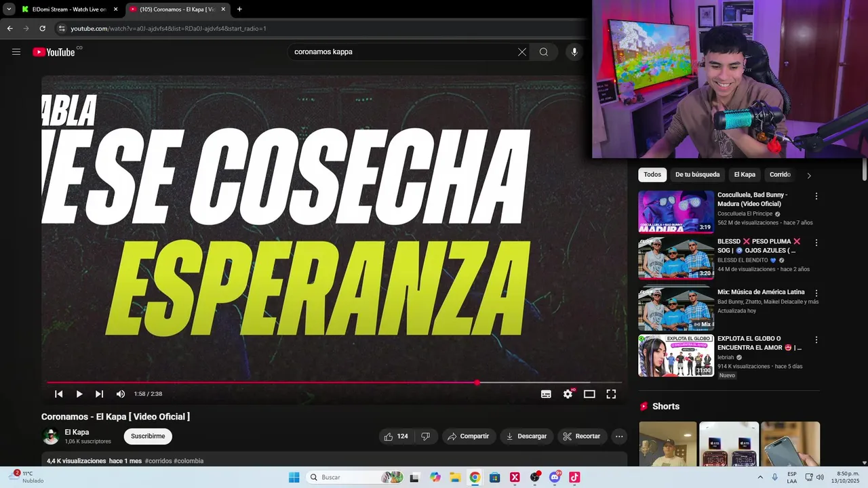The image size is (868, 488).
Task: Skip to the next video
Action: pyautogui.click(x=100, y=394)
